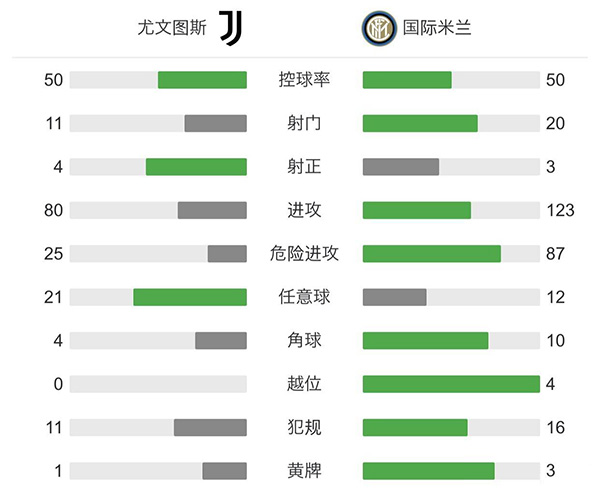Click the Juventus club logo

[231, 28]
